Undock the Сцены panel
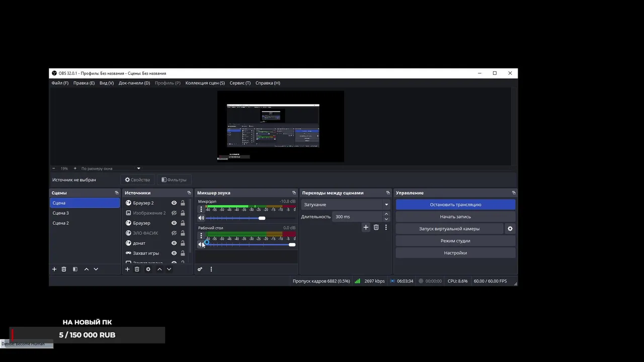The height and width of the screenshot is (362, 644). (x=117, y=193)
